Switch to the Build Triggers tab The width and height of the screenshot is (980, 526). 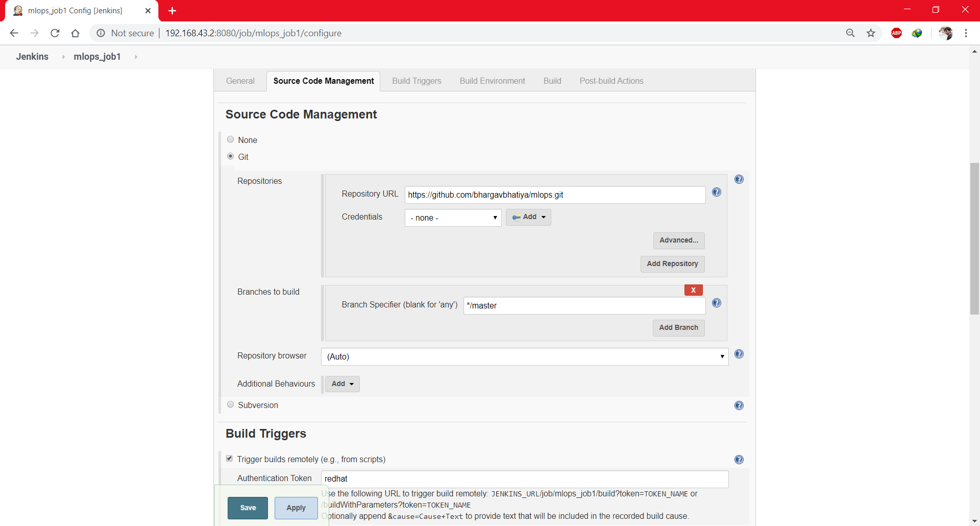pyautogui.click(x=416, y=81)
